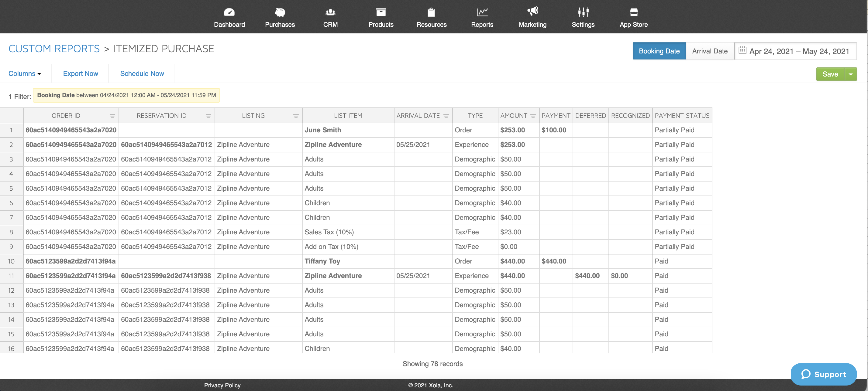Expand the Columns dropdown
The height and width of the screenshot is (391, 868).
tap(25, 73)
